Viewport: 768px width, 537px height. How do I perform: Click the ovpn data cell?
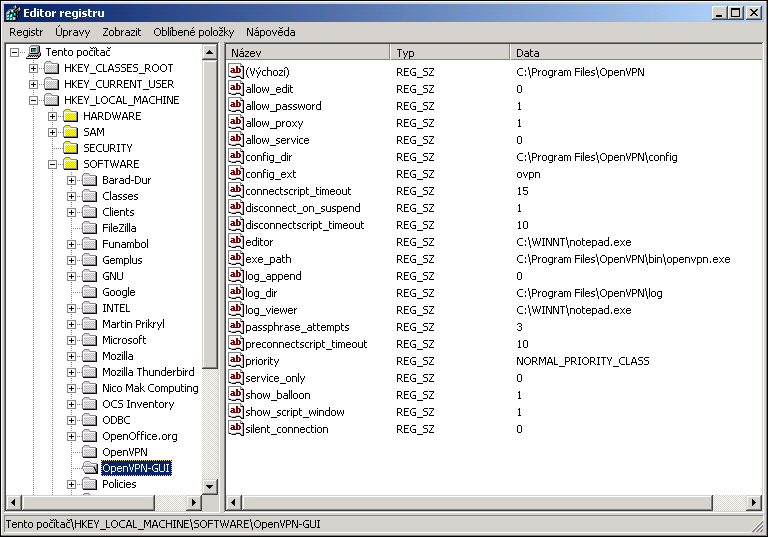528,174
